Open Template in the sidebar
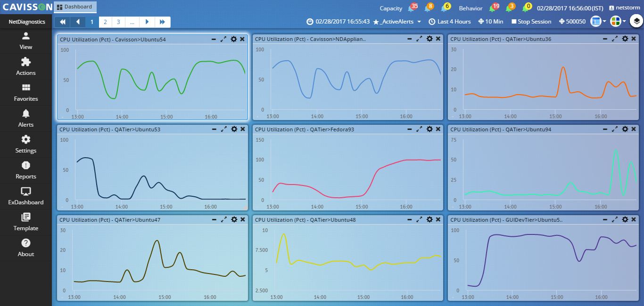The height and width of the screenshot is (306, 644). click(26, 222)
